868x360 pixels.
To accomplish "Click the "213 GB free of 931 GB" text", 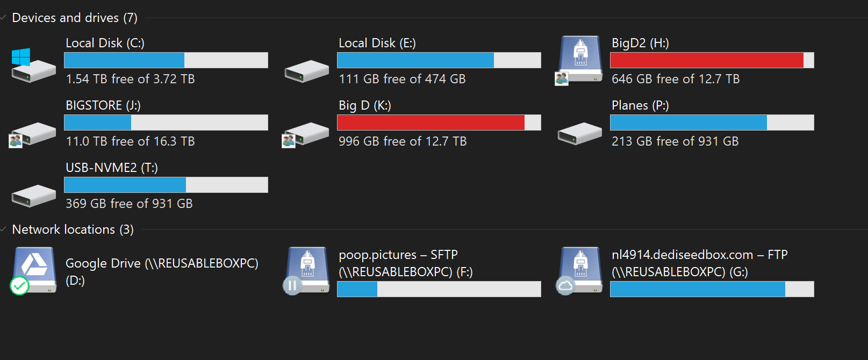I will (x=675, y=141).
